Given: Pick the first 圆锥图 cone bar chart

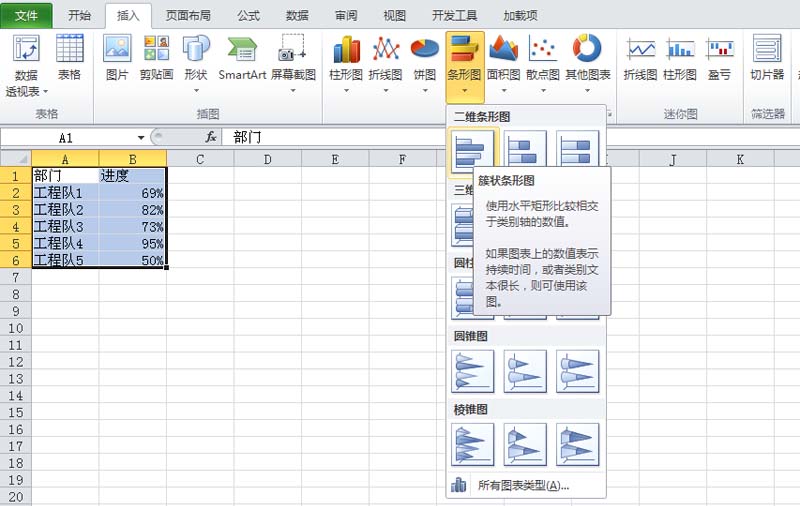Looking at the screenshot, I should 472,371.
